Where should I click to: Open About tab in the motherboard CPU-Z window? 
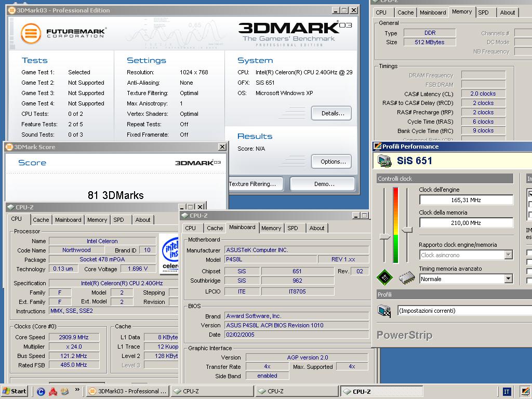tap(317, 229)
